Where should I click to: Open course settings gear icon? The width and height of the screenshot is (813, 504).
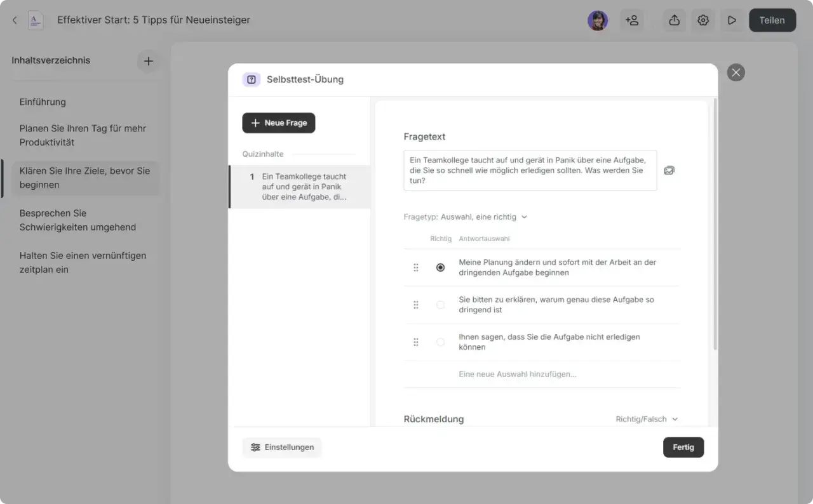click(703, 20)
